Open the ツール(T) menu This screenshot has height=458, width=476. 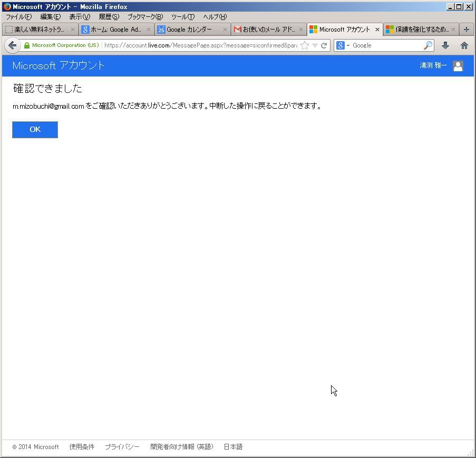click(x=183, y=17)
